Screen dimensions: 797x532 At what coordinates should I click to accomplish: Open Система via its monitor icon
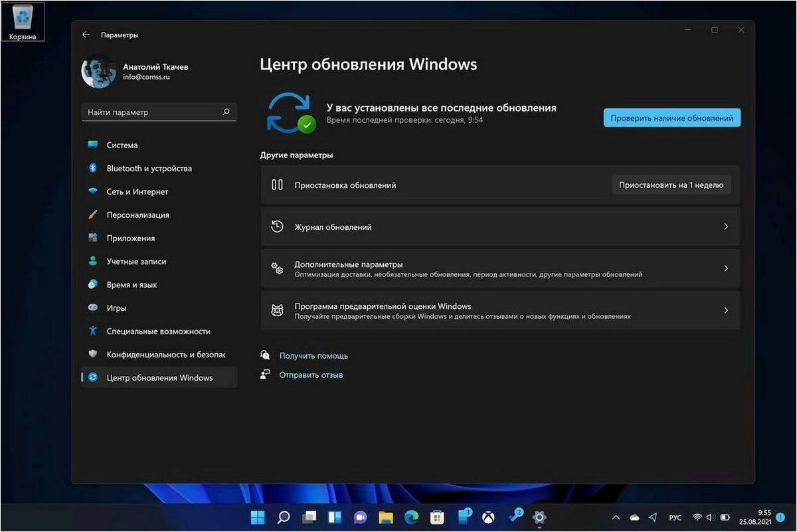coord(93,145)
